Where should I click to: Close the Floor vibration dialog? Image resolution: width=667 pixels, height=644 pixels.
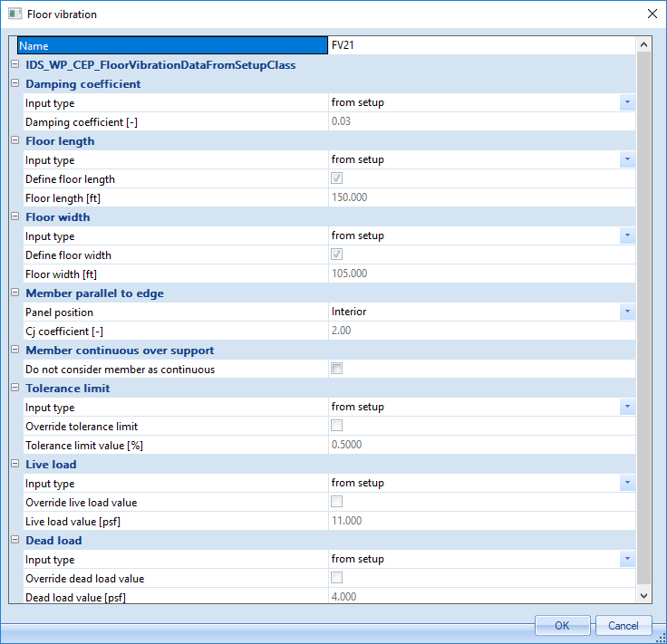[x=650, y=14]
